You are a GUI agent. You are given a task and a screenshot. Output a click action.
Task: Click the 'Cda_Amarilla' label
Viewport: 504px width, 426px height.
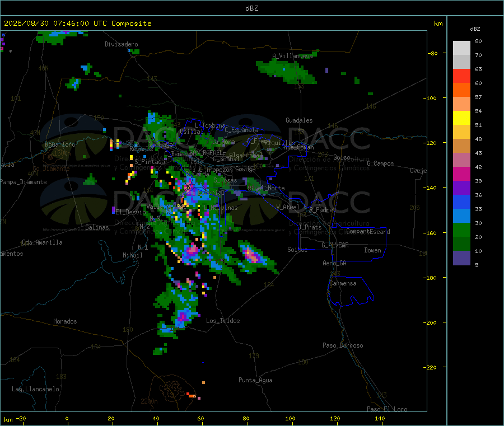pyautogui.click(x=42, y=242)
